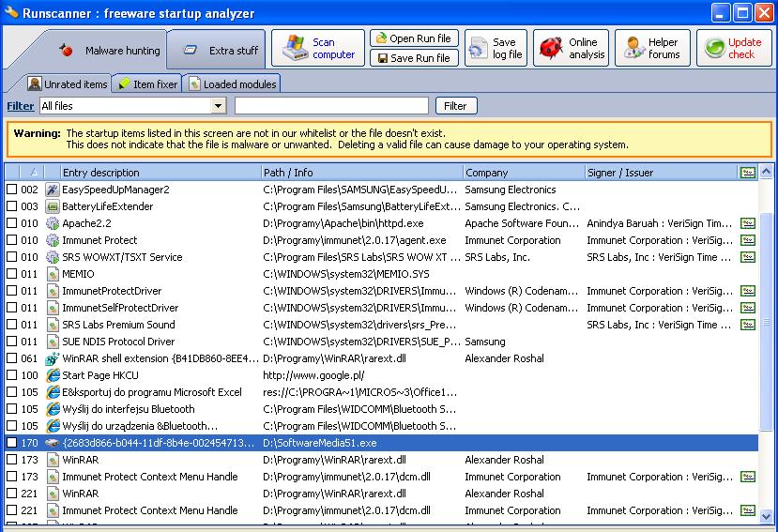Click the scrollbar down arrow

[x=766, y=516]
